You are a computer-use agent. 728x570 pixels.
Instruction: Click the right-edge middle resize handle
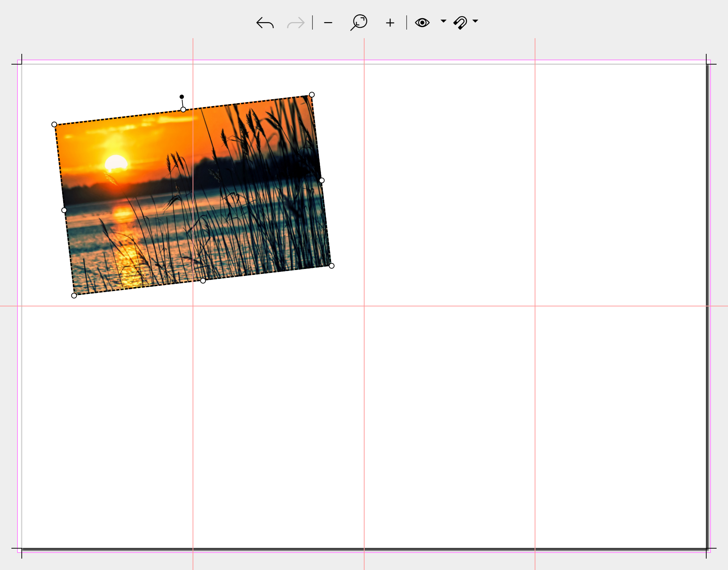322,180
